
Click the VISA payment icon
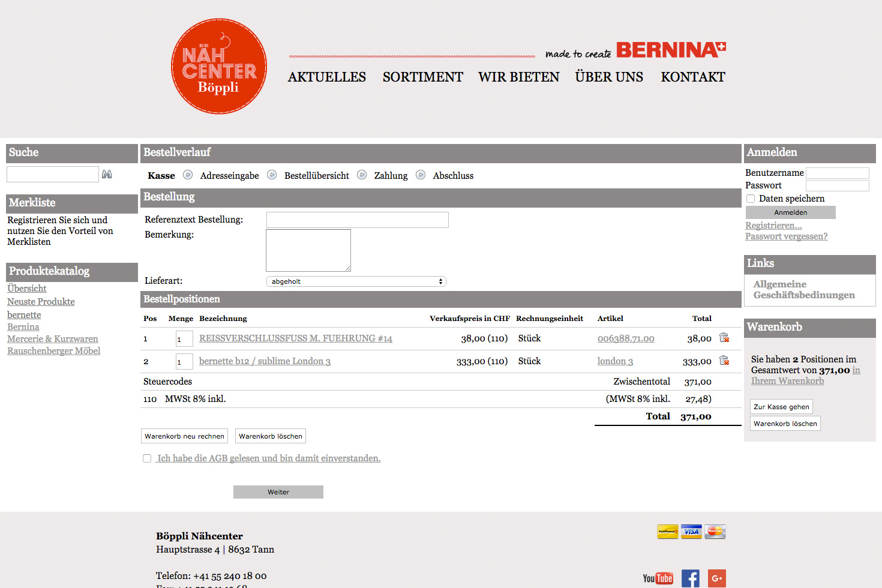click(x=691, y=532)
